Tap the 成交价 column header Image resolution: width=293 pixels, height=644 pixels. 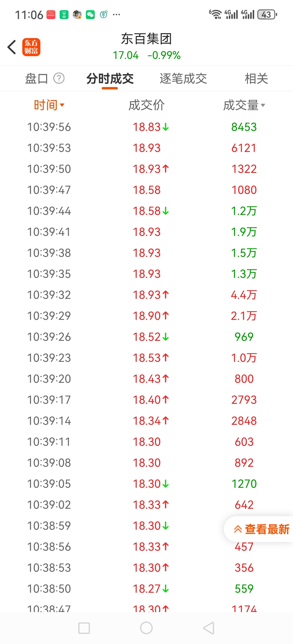click(x=146, y=105)
